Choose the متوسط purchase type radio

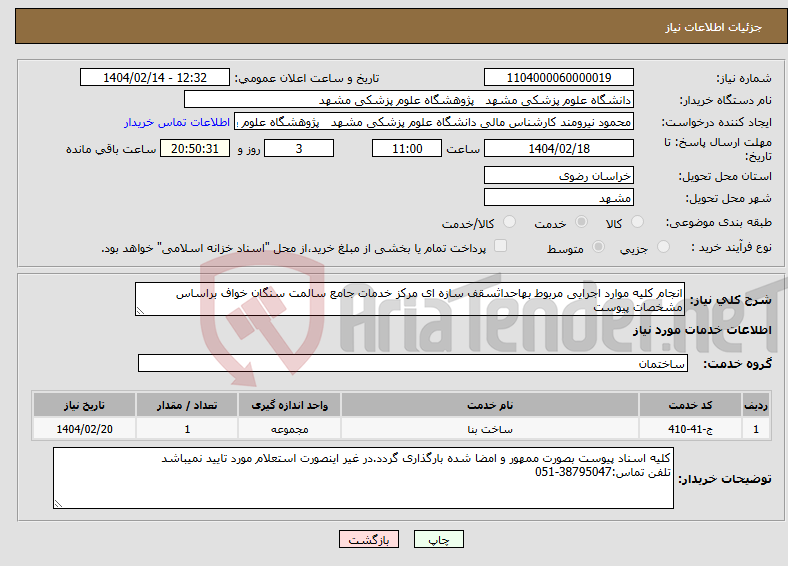pos(598,246)
